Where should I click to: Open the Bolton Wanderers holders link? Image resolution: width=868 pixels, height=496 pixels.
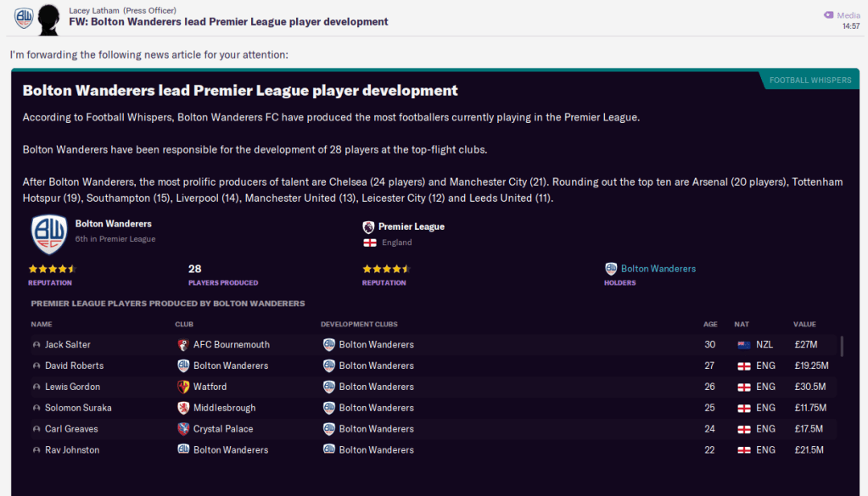(x=658, y=269)
